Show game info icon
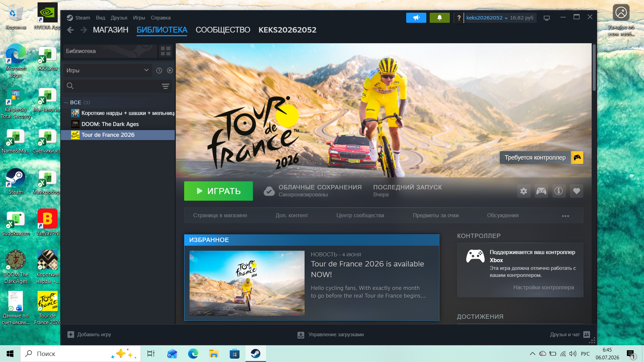This screenshot has width=644, height=362. point(559,191)
